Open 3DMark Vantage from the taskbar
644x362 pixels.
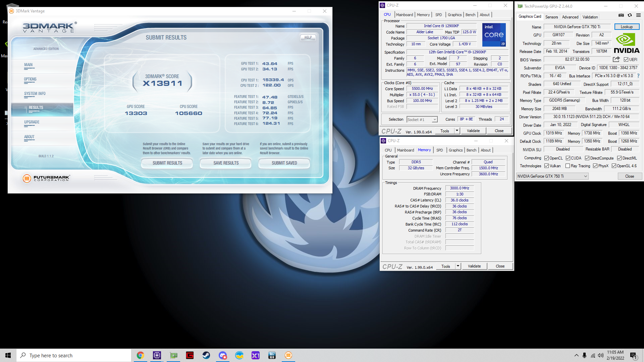[288, 355]
